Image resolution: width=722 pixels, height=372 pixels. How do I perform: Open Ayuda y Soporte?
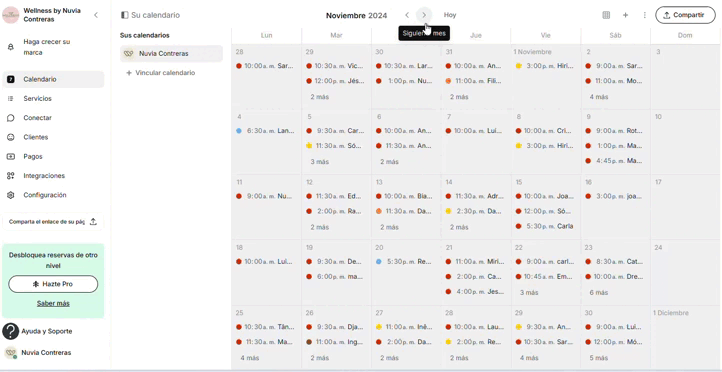pos(47,331)
